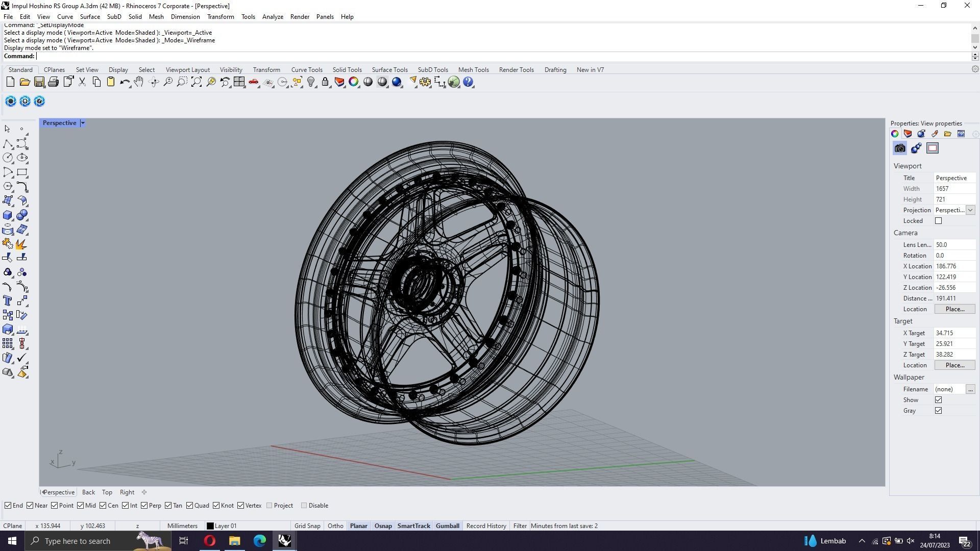The width and height of the screenshot is (980, 551).
Task: Switch to the Mesh Tools tab
Action: [x=473, y=70]
